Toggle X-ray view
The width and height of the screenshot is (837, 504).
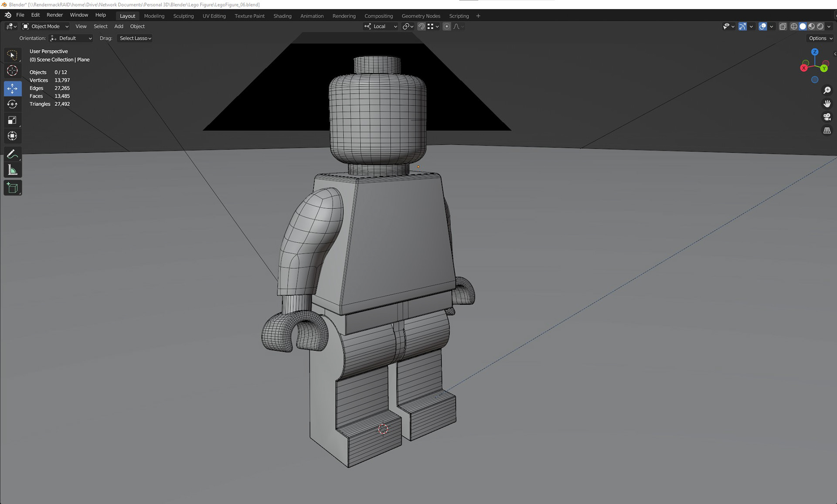click(x=783, y=27)
